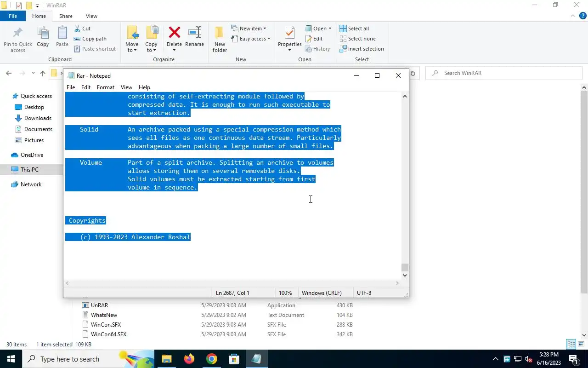The width and height of the screenshot is (588, 368).
Task: Expand the Easy access dropdown
Action: click(x=250, y=39)
